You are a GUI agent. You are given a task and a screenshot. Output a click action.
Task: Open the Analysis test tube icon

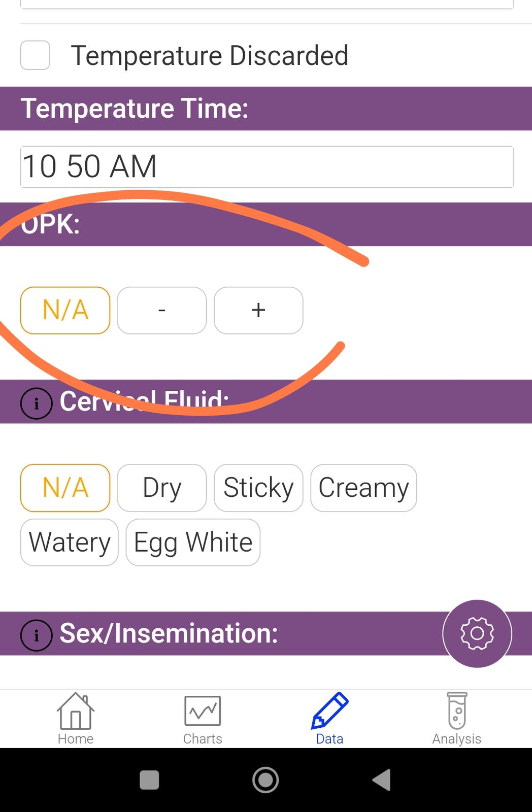[457, 712]
